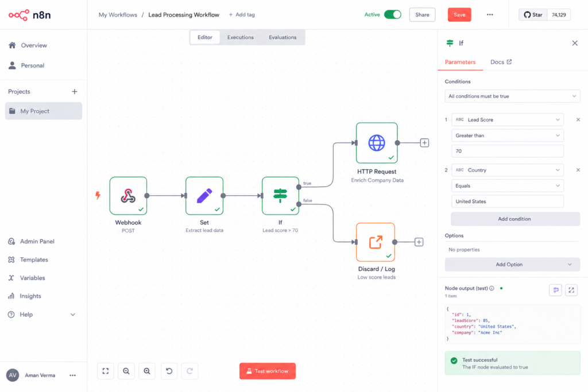
Task: Open the All conditions must be true dropdown
Action: [512, 96]
